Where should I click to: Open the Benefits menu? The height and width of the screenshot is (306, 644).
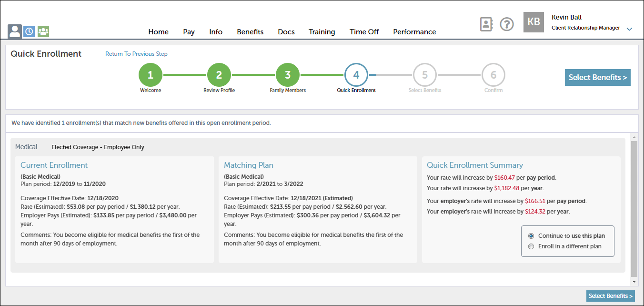[250, 32]
